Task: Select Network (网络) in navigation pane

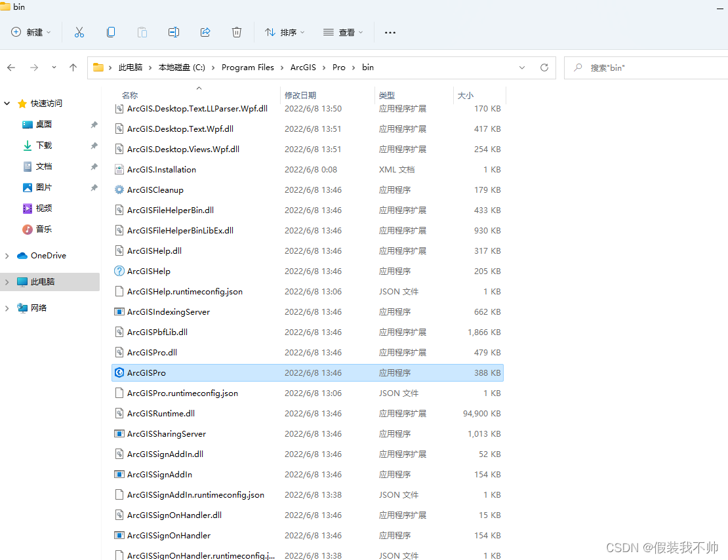Action: pyautogui.click(x=39, y=308)
